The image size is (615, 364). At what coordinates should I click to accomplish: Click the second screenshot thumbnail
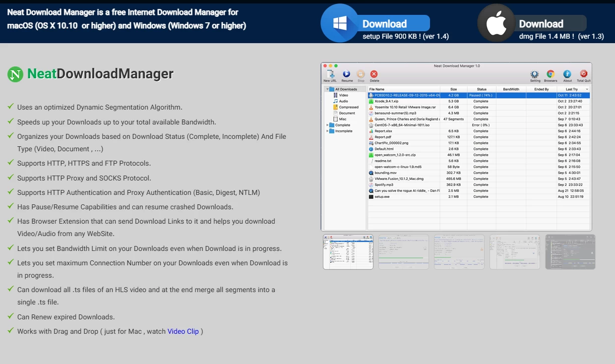(x=403, y=252)
